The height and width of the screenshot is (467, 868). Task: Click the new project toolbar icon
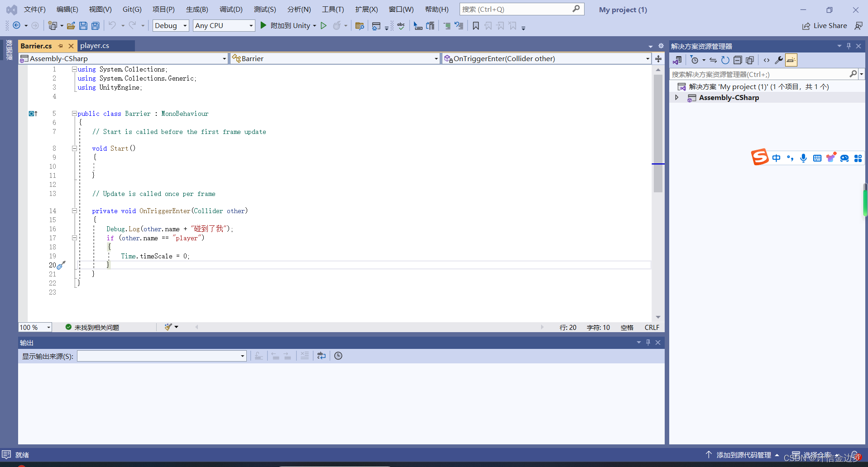pos(53,26)
